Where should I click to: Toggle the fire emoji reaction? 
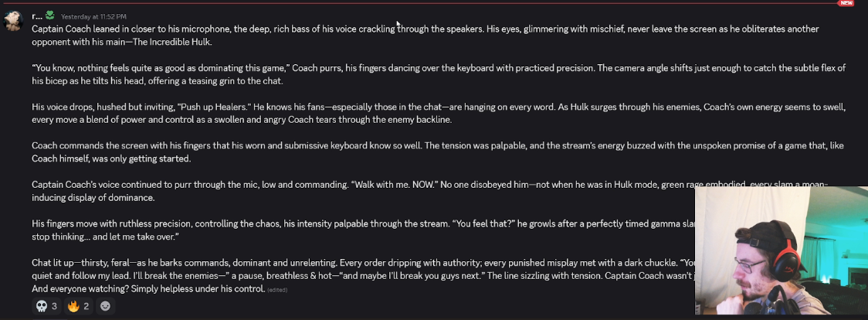pyautogui.click(x=78, y=305)
